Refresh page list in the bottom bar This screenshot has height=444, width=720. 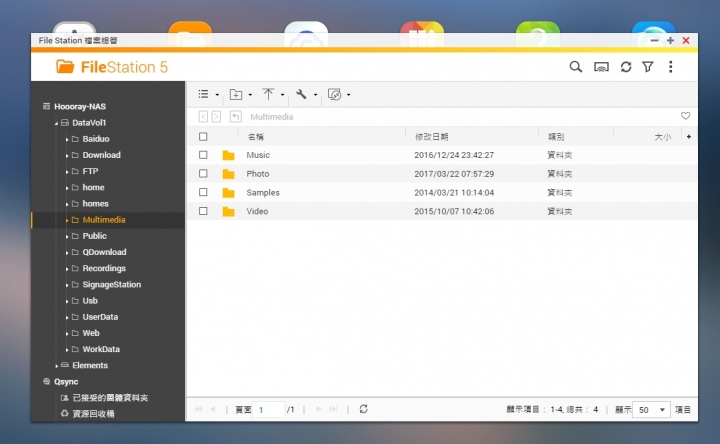[364, 409]
